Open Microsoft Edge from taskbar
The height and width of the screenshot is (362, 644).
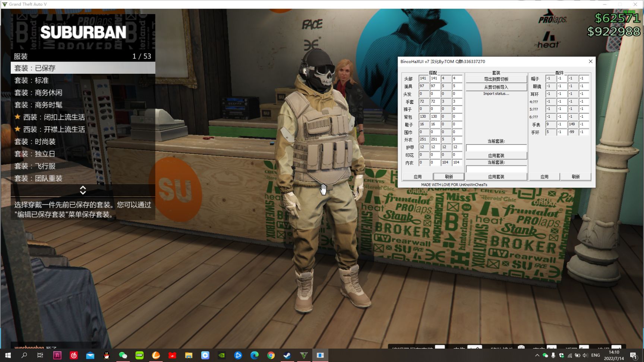point(255,355)
